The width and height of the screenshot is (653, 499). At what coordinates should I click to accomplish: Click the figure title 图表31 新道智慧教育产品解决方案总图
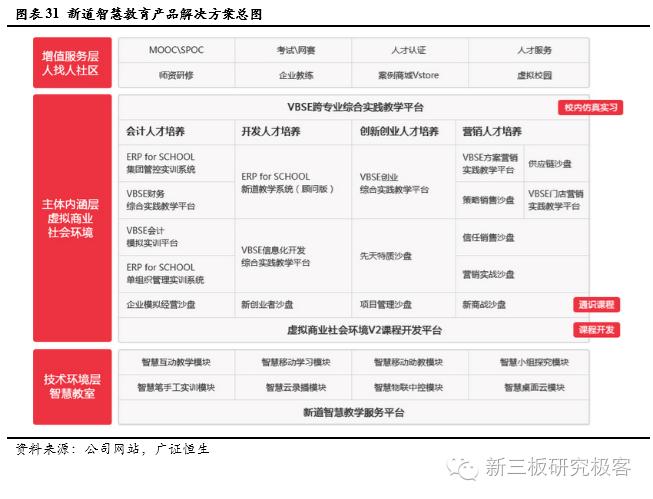pos(139,14)
